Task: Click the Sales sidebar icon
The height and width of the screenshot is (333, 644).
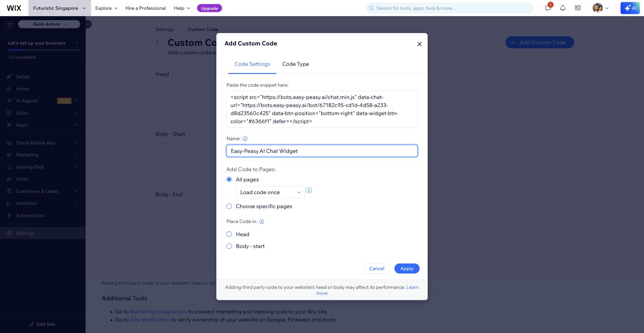Action: pos(9,113)
